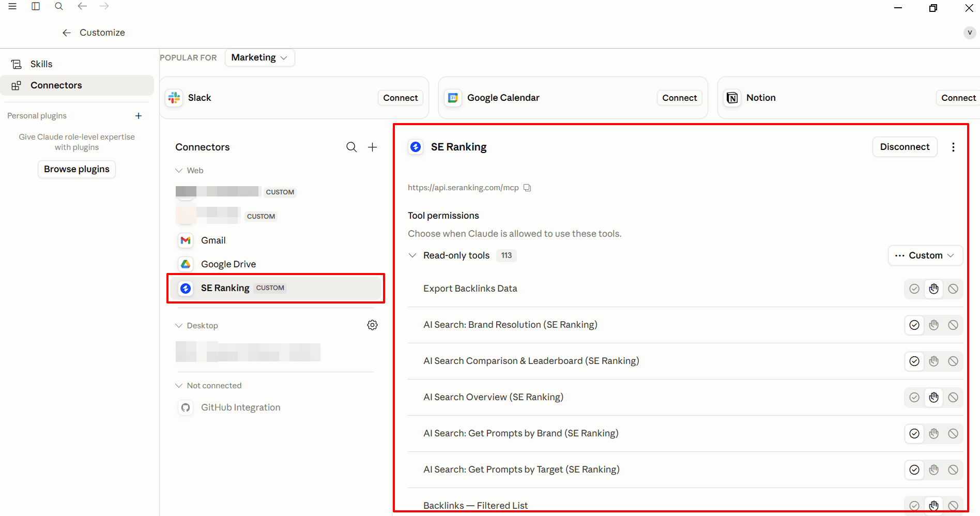Always allow Get Prompts by Target

tap(914, 470)
